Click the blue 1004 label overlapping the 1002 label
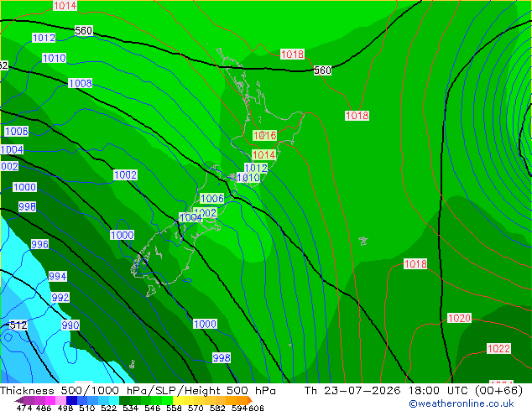The height and width of the screenshot is (411, 532). [190, 218]
